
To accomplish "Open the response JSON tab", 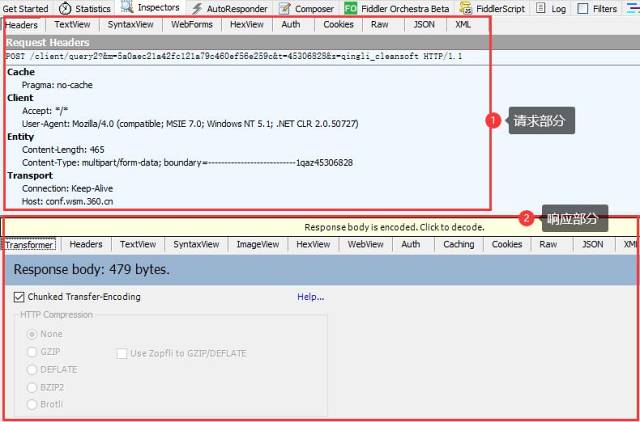I will click(593, 244).
